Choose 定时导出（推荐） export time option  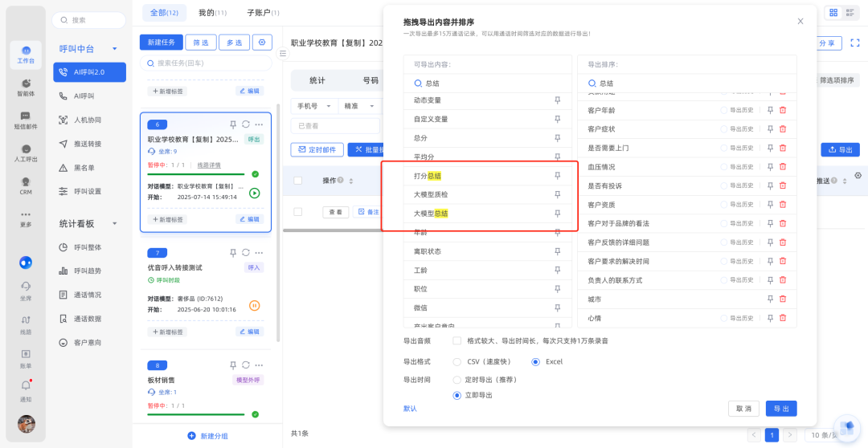pos(457,379)
